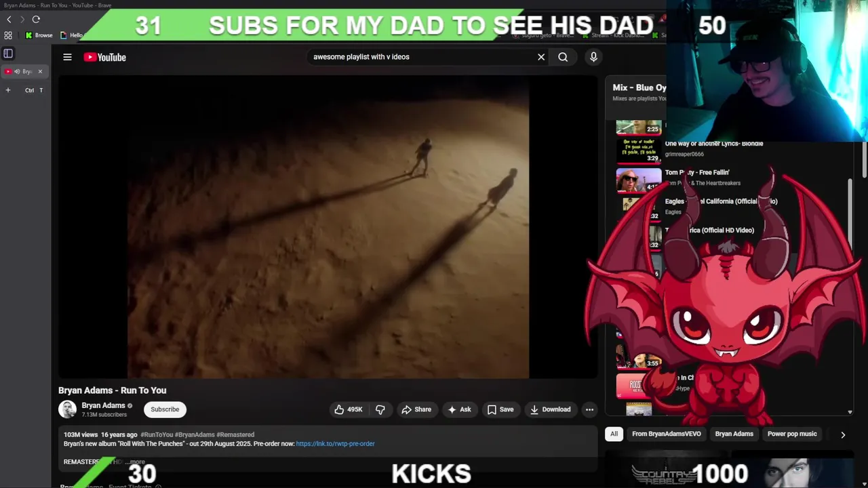The image size is (868, 488).
Task: Open the lnk.to/rwtp-pre-order link
Action: click(335, 444)
